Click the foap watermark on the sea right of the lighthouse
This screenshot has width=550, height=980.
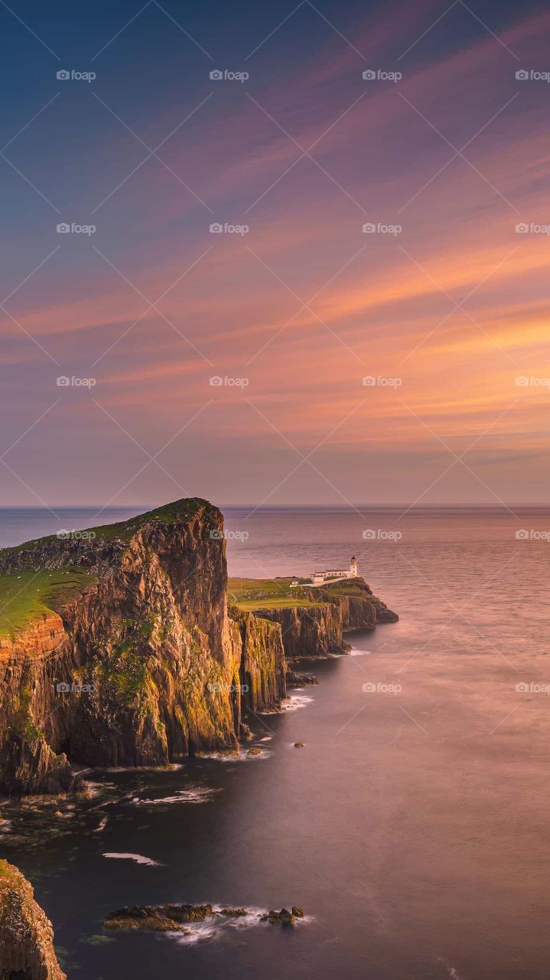click(x=382, y=534)
